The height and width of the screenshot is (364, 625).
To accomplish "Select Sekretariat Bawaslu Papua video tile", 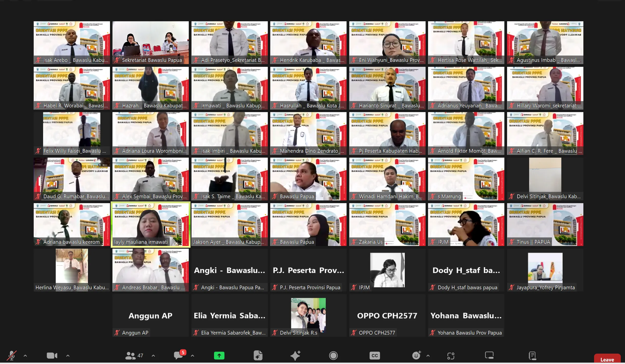I will (x=151, y=43).
